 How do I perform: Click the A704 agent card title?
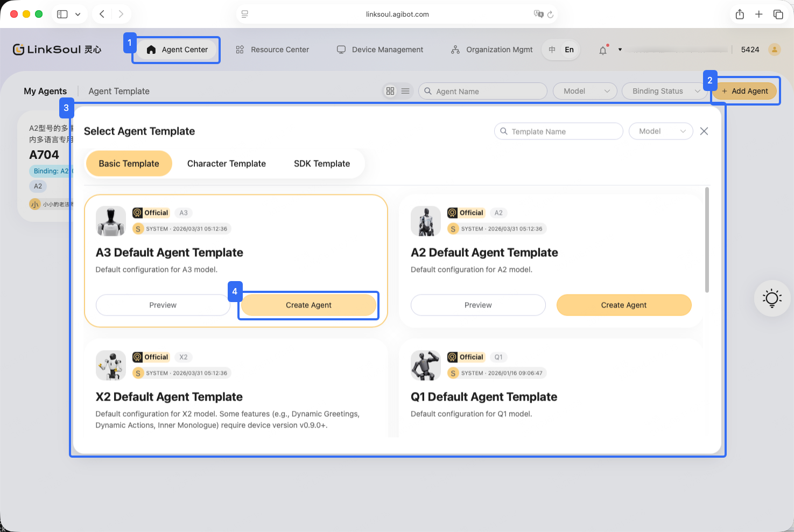(44, 155)
